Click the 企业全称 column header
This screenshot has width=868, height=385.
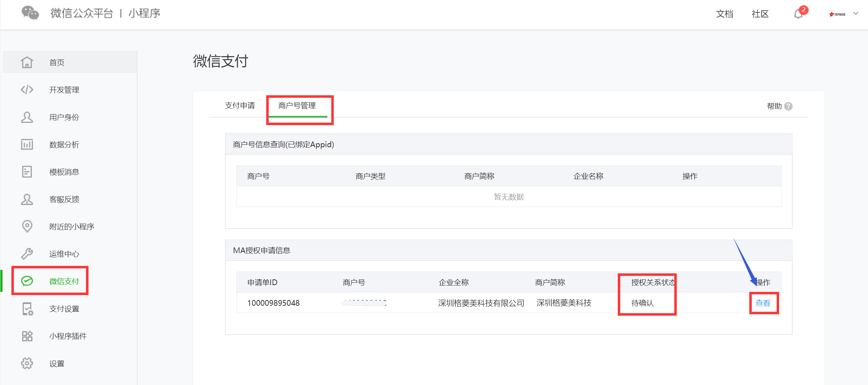pos(454,282)
